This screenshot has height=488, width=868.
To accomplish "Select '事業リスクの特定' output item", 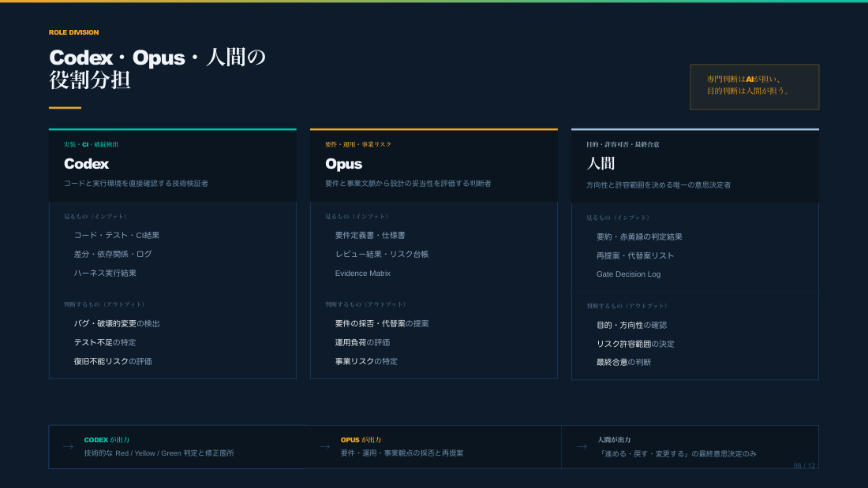I will coord(366,361).
